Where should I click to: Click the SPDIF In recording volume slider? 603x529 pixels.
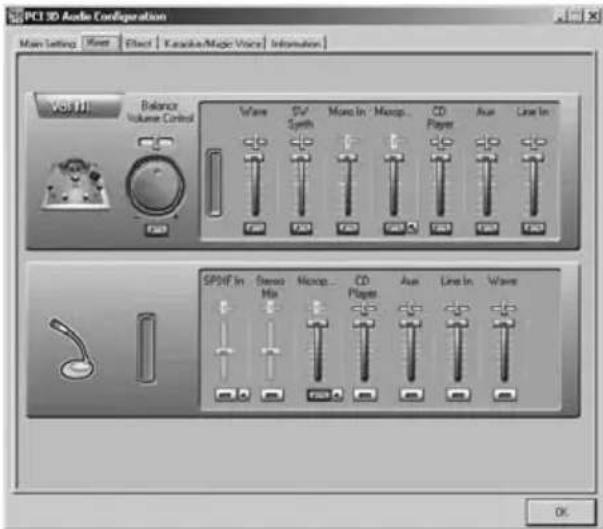point(224,351)
